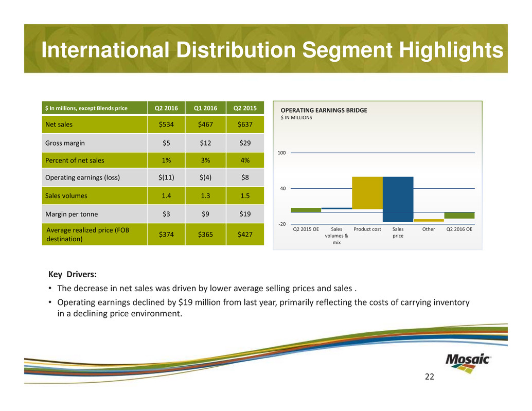532x411 pixels.
Task: Click the Other label on chart axis
Action: tap(428, 229)
